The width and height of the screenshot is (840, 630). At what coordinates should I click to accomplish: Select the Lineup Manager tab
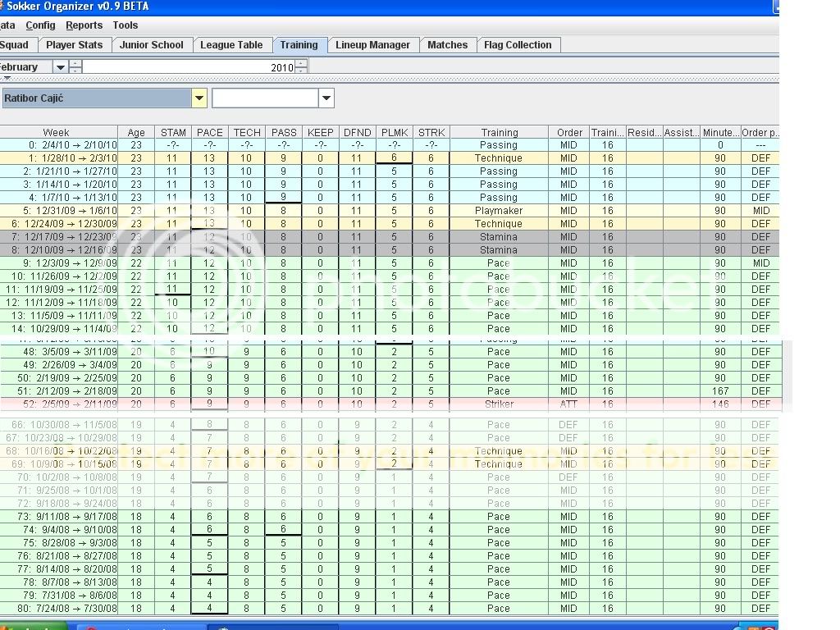[372, 45]
